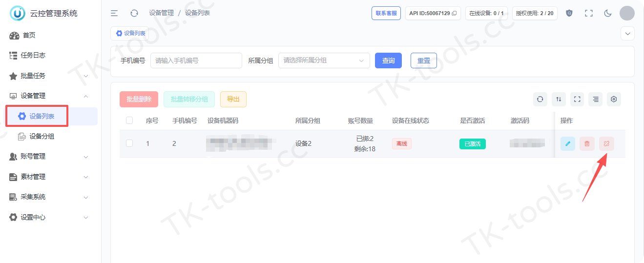Click the 查询 search button

[x=388, y=61]
